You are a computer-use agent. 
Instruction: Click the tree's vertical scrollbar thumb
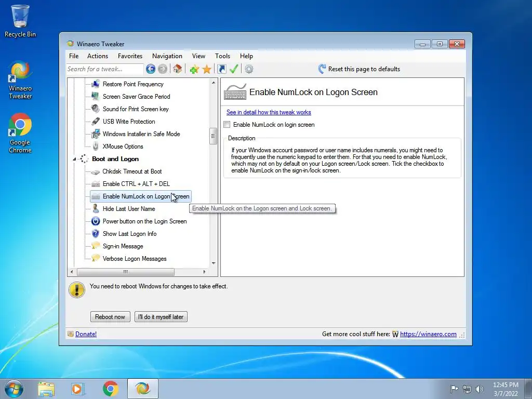[x=213, y=137]
